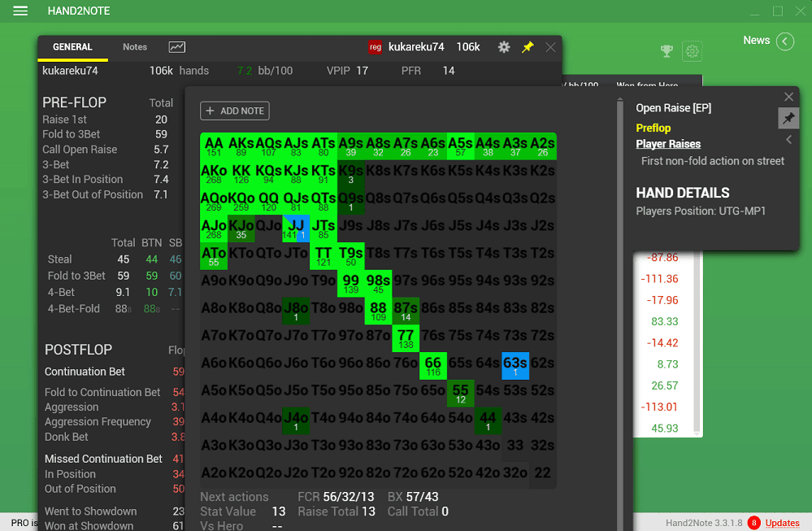Screen dimensions: 812x531
Task: Select the ATo hand cell
Action: (x=213, y=256)
